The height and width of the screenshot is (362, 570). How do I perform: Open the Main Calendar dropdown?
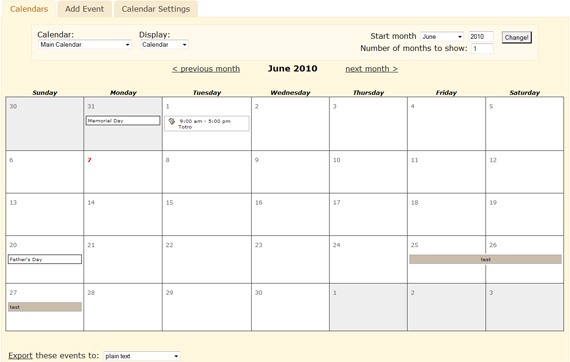coord(85,45)
